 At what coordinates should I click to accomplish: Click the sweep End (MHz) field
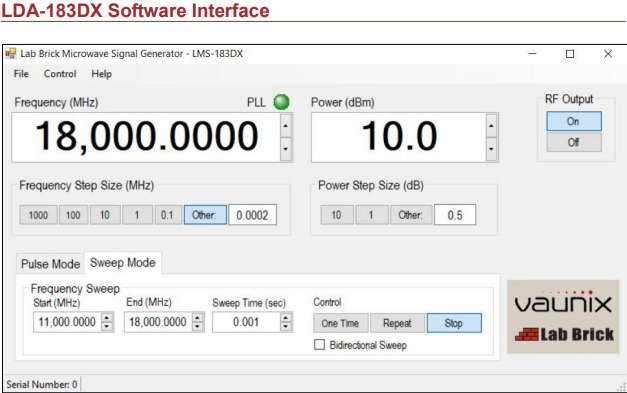(158, 322)
